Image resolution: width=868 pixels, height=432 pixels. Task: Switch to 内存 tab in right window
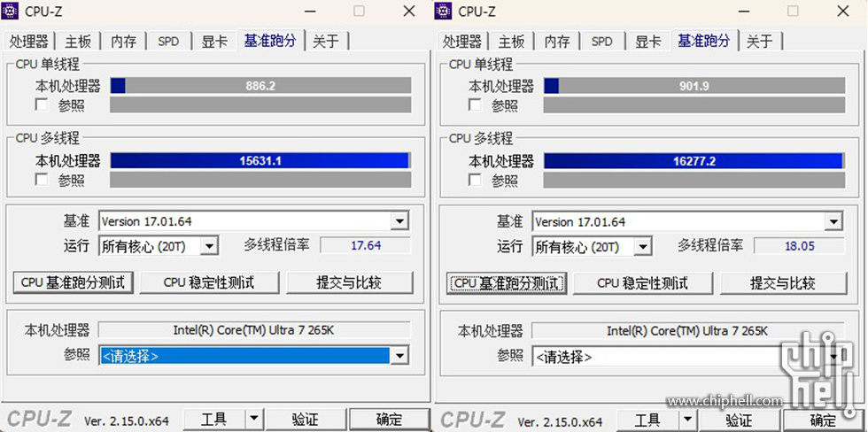557,42
